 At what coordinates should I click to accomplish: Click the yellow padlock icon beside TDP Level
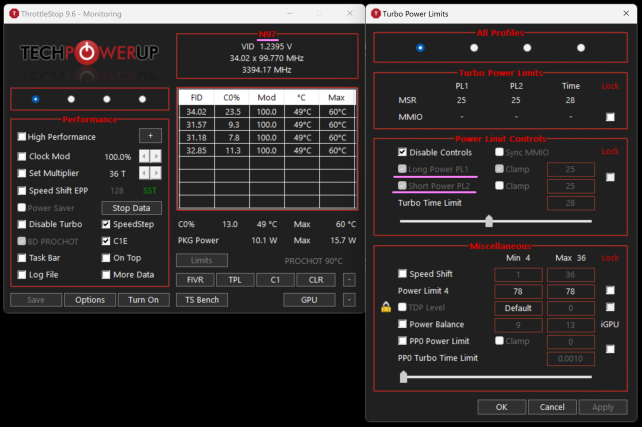tap(386, 307)
